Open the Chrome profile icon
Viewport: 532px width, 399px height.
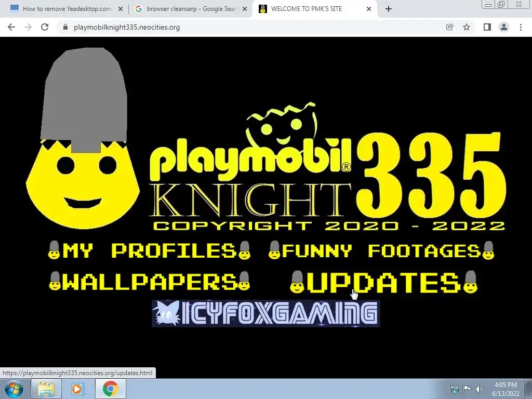pos(504,27)
